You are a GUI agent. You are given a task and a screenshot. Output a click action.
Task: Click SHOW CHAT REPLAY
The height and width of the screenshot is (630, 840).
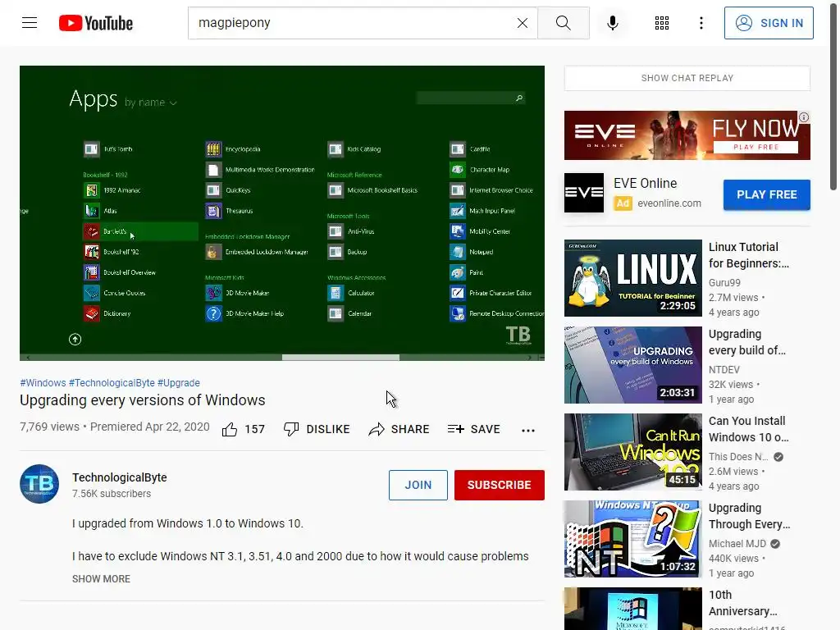click(687, 78)
